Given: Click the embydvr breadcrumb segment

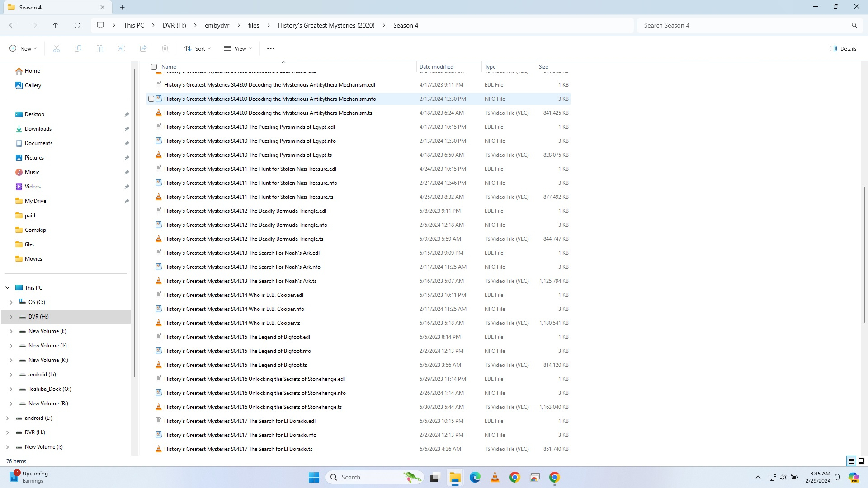Looking at the screenshot, I should pyautogui.click(x=217, y=25).
